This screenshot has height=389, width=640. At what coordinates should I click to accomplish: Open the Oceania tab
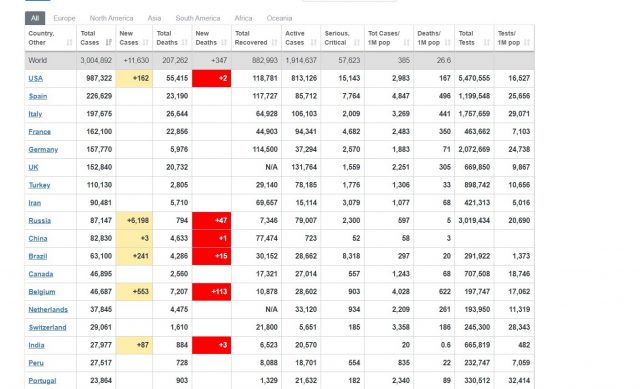point(279,18)
